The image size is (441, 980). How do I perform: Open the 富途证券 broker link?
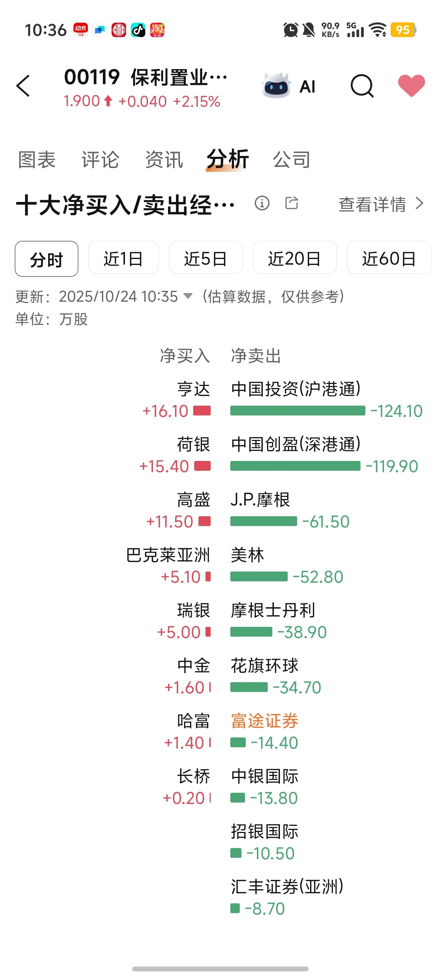pyautogui.click(x=265, y=721)
